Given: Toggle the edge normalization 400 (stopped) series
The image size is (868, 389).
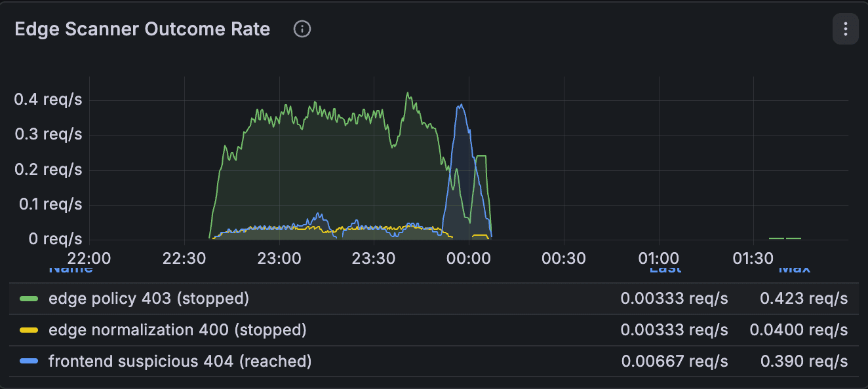Looking at the screenshot, I should pos(178,329).
